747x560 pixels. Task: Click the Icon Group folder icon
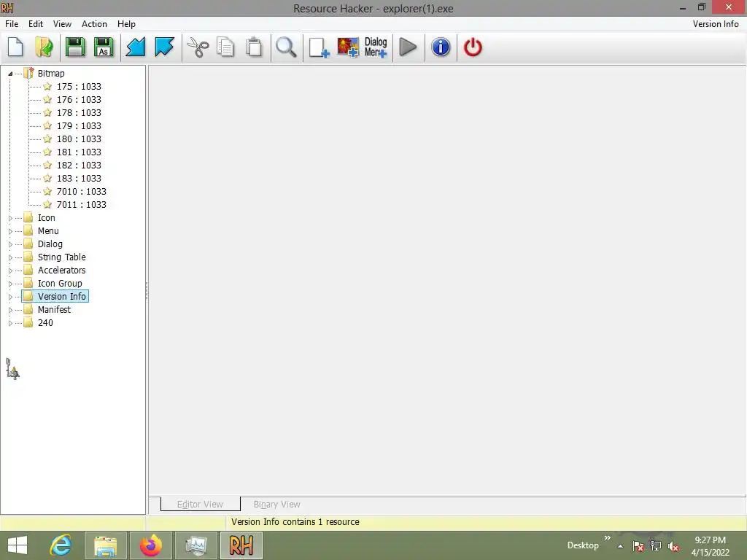pyautogui.click(x=28, y=284)
